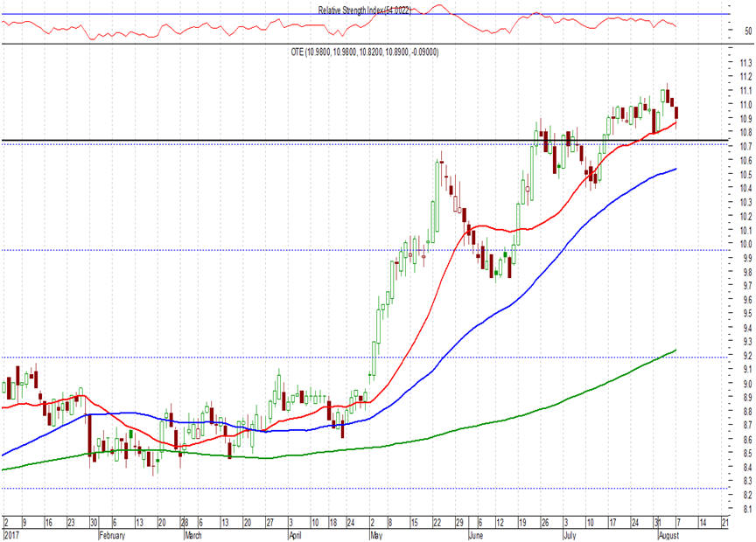Click the August month label
Viewport: 756px width, 542px height.
[x=668, y=535]
